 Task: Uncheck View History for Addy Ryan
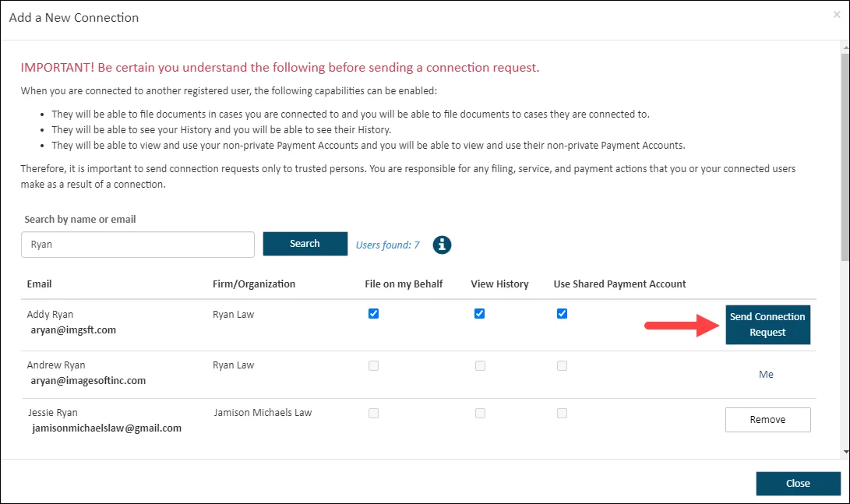pyautogui.click(x=480, y=314)
